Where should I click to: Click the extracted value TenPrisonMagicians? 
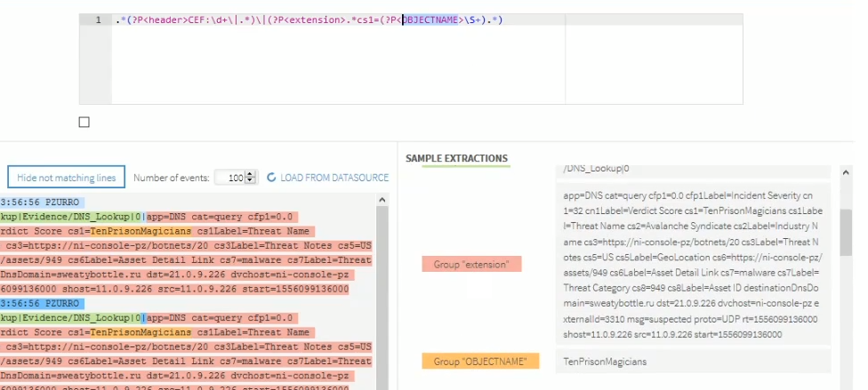(605, 362)
